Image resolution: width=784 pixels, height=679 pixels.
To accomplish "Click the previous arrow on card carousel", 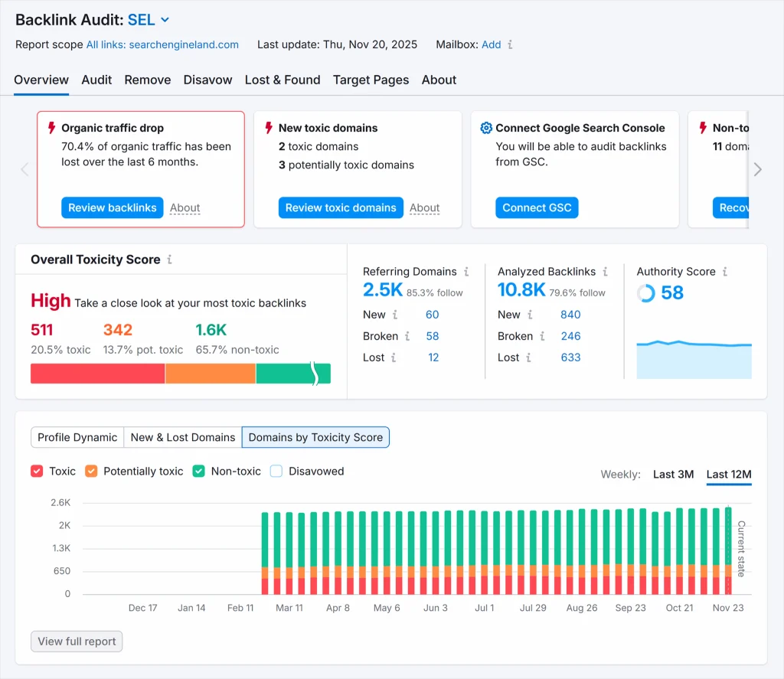I will click(24, 169).
